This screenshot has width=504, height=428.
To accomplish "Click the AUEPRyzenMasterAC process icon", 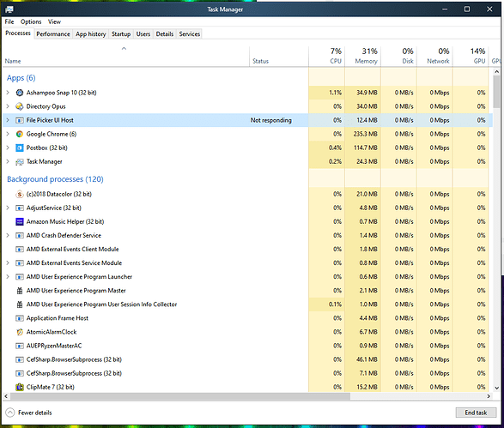I will 20,346.
